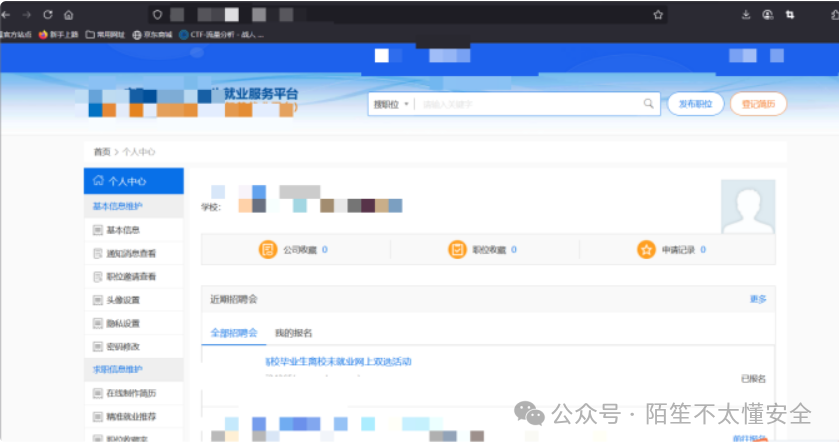Open the tracking protection shield icon

click(x=157, y=15)
